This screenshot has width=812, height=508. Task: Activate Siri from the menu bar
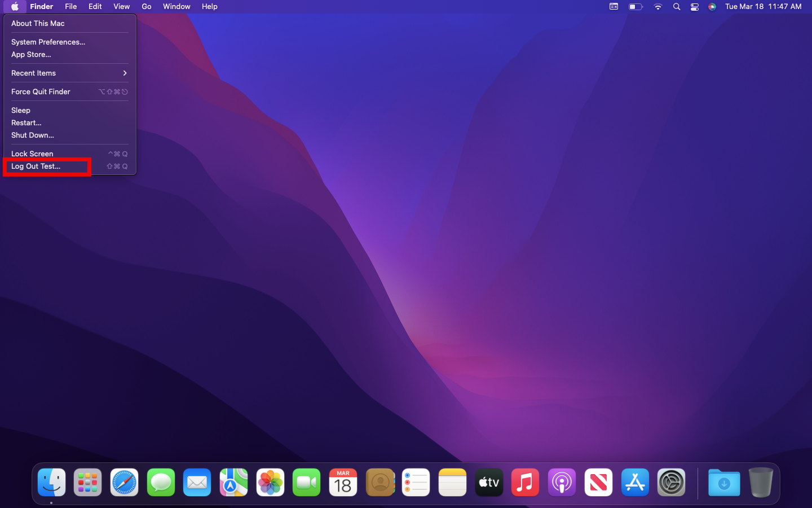tap(712, 7)
